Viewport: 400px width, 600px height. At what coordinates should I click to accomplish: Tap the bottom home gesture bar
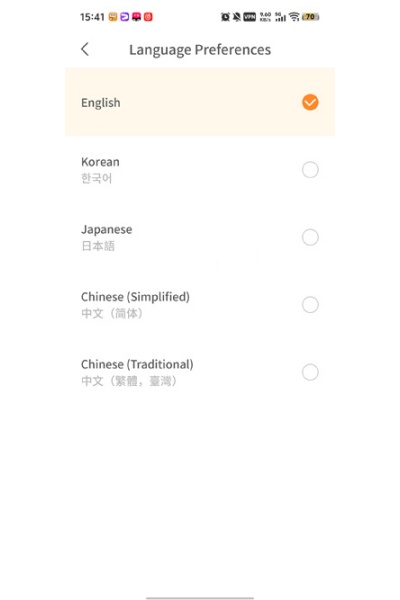pyautogui.click(x=200, y=598)
